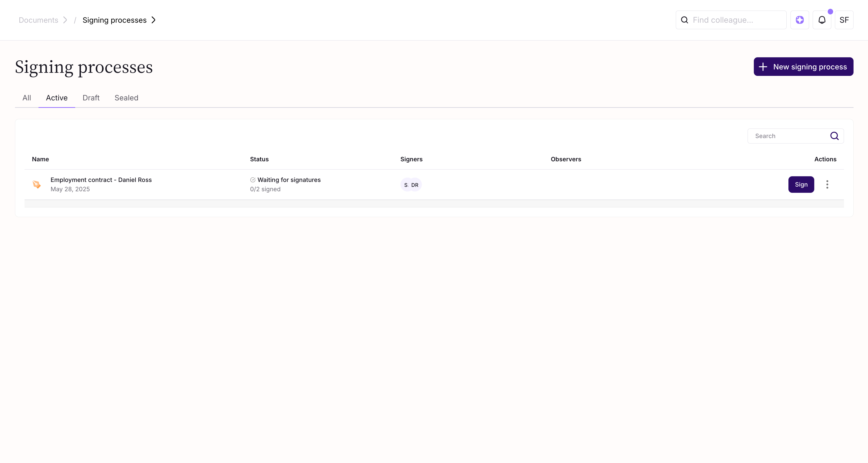Click the magnifier in Find colleague field
Screen dimensions: 868x463
[684, 20]
